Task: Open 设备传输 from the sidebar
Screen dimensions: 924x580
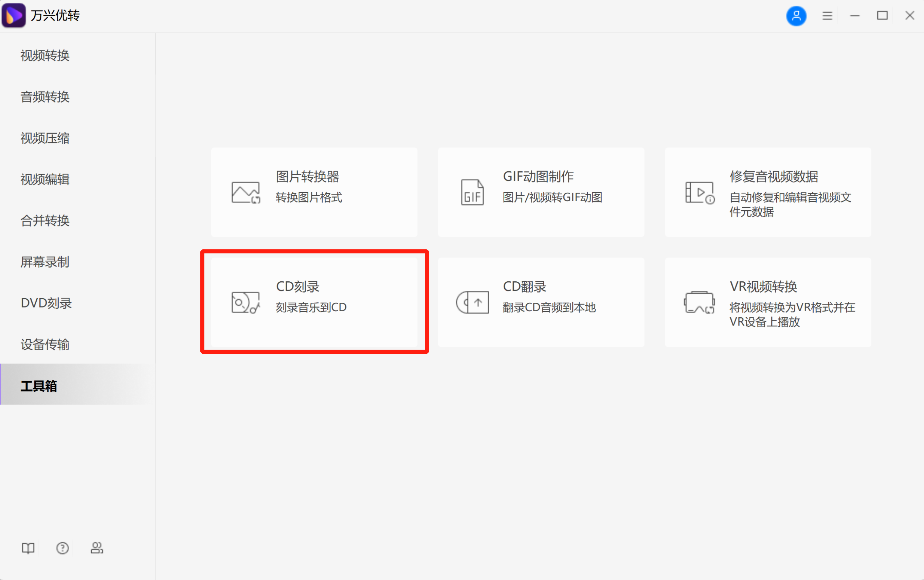Action: [45, 345]
